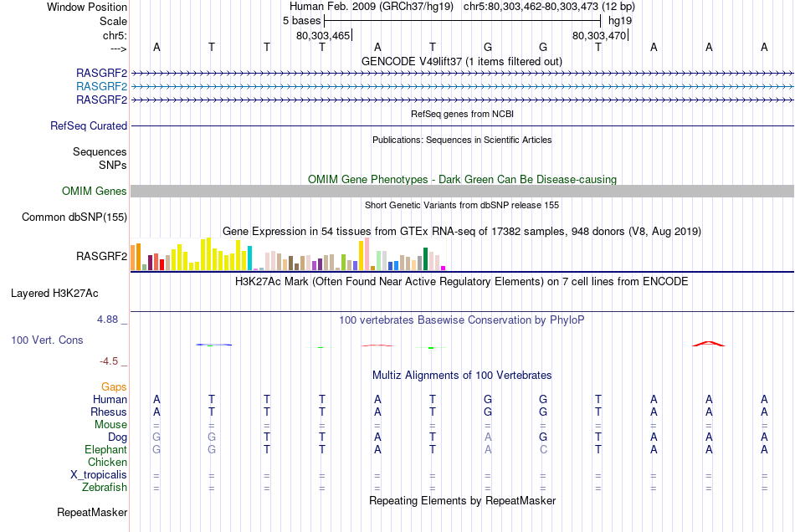The image size is (795, 532).
Task: Select the Dog alignment row label
Action: coord(117,437)
